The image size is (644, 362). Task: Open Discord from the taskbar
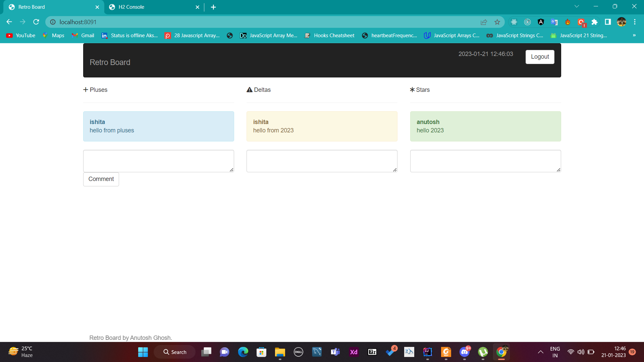[x=465, y=352]
